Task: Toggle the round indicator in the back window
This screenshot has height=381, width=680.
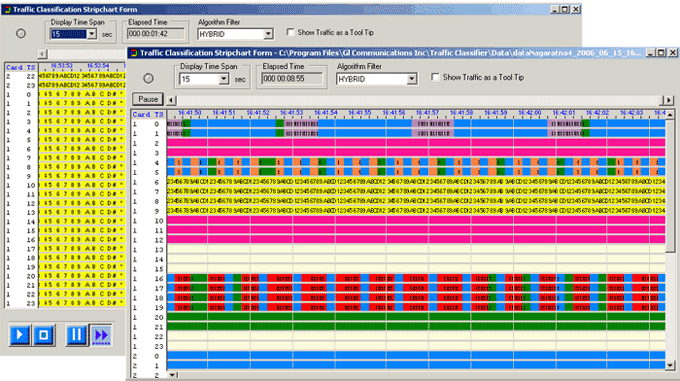Action: 21,33
